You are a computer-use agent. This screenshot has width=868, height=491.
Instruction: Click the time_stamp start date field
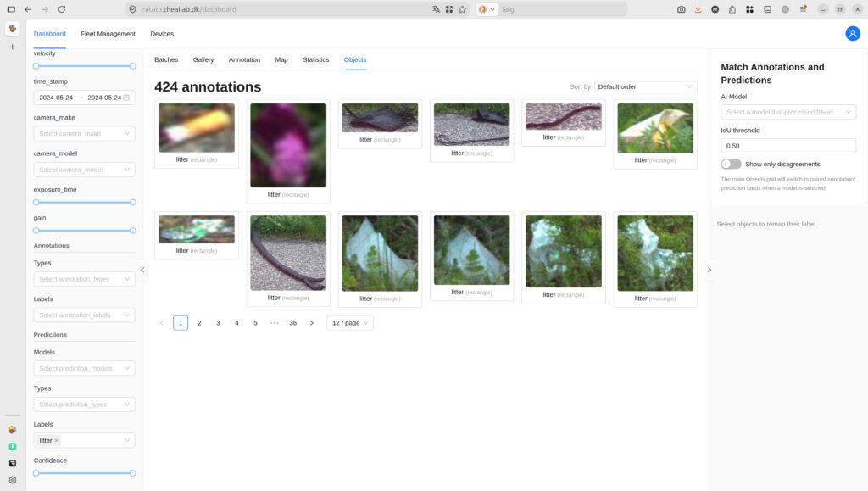coord(56,98)
